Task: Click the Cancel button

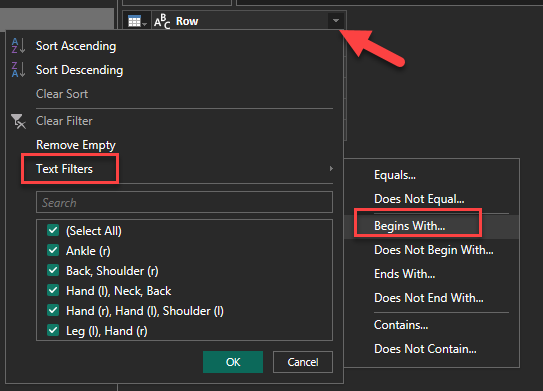Action: coord(303,362)
